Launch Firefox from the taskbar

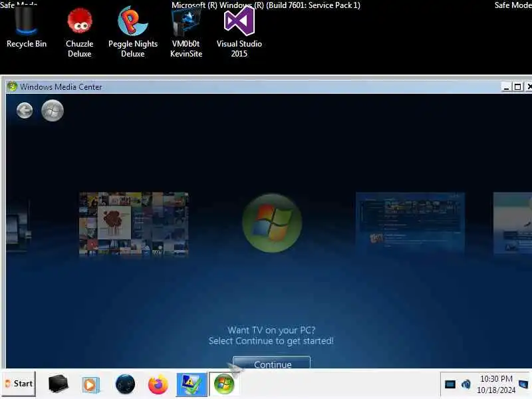click(x=158, y=384)
